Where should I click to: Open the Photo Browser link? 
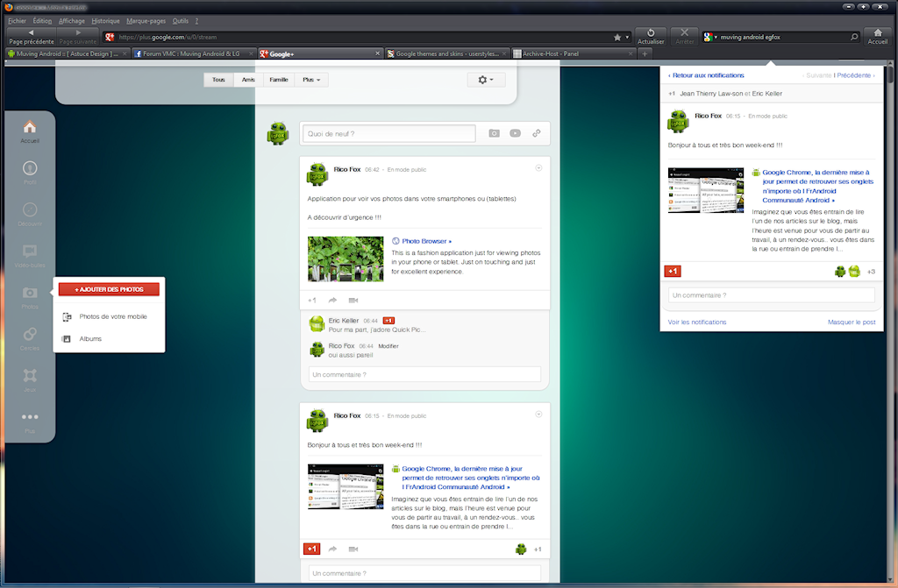click(426, 241)
